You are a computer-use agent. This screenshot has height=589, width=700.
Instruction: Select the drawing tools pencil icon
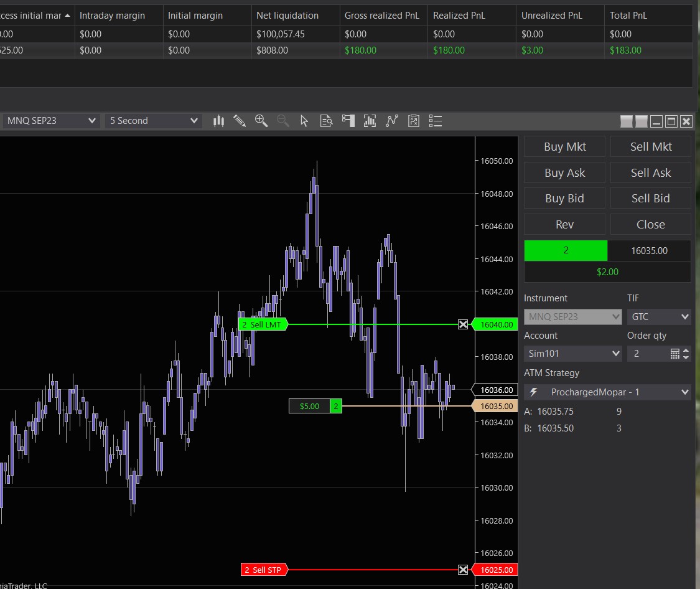[240, 121]
